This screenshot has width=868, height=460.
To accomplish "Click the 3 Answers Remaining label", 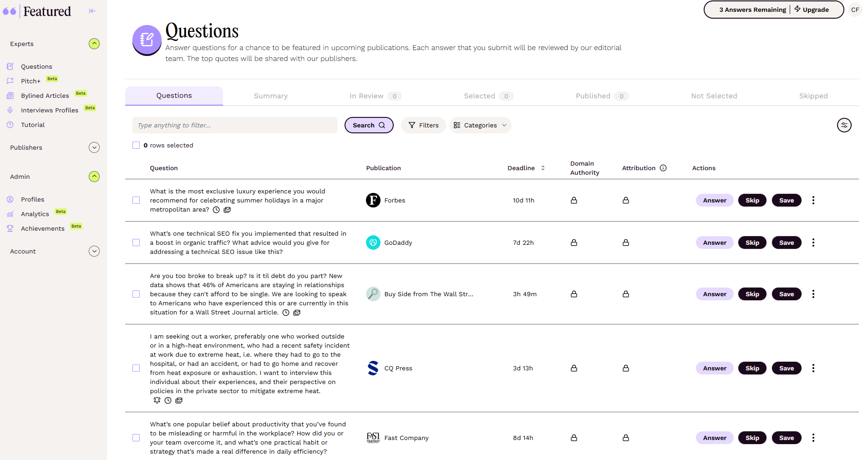I will point(752,10).
